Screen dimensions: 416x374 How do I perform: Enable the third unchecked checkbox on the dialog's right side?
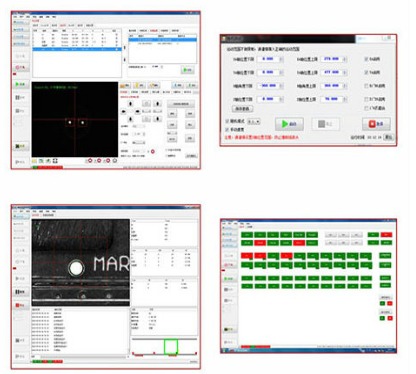coord(366,108)
